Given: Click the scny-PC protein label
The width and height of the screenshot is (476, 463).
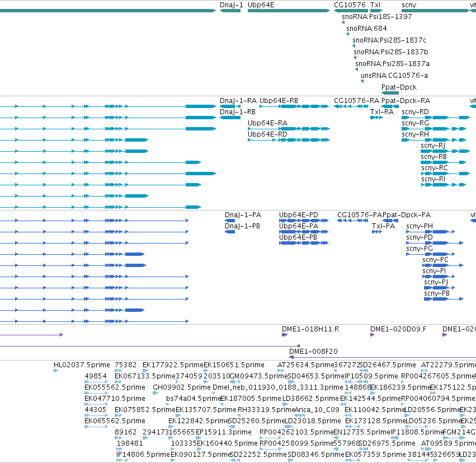Looking at the screenshot, I should [x=435, y=260].
